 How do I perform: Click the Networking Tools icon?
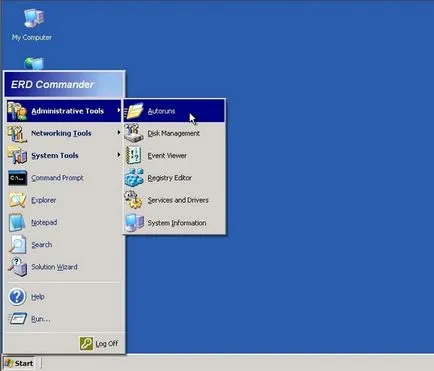pos(17,133)
